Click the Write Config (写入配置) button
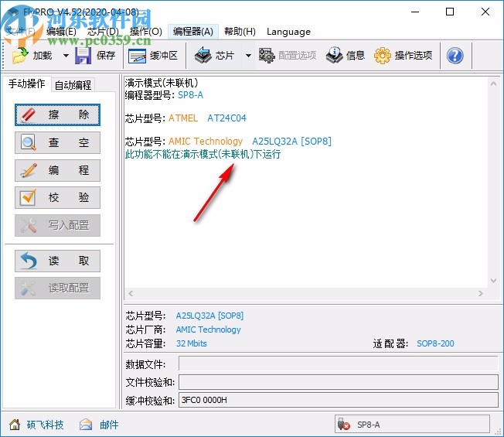Screen dimensions: 504x437 [x=57, y=225]
